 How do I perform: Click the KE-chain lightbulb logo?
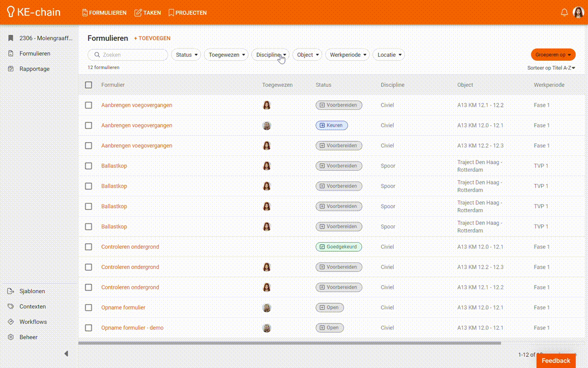(x=11, y=12)
